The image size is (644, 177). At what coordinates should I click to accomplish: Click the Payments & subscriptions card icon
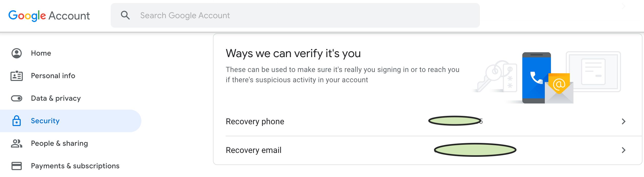pyautogui.click(x=16, y=166)
